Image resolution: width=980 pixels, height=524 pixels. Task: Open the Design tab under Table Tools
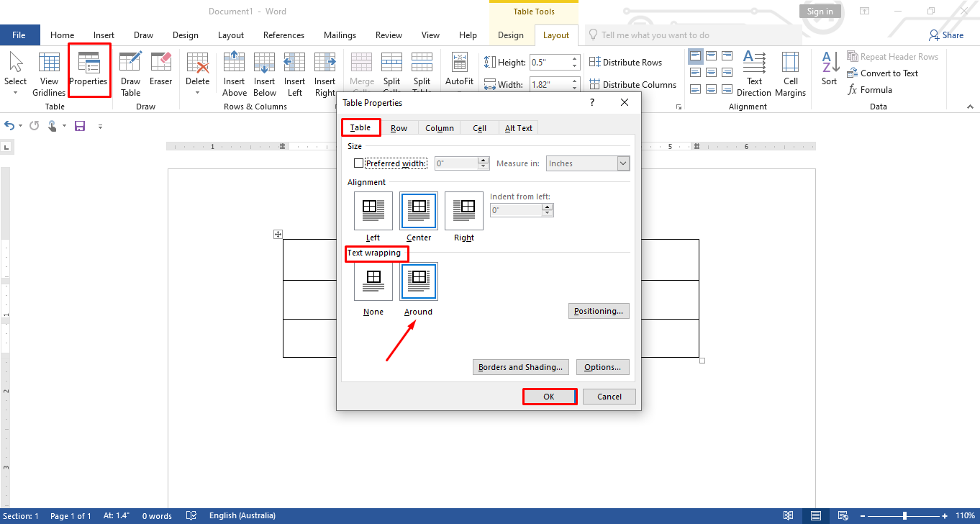click(511, 35)
